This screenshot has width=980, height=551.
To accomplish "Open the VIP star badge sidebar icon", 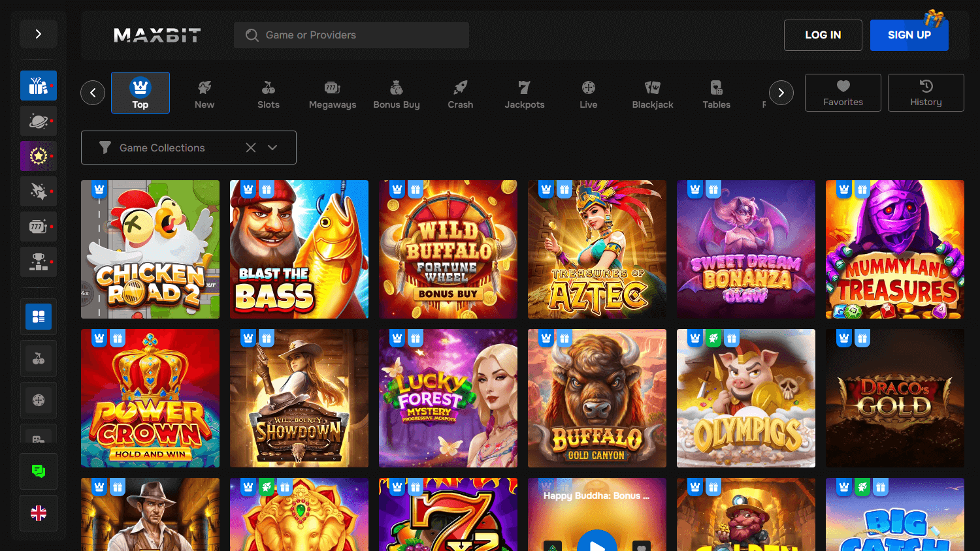I will 38,156.
